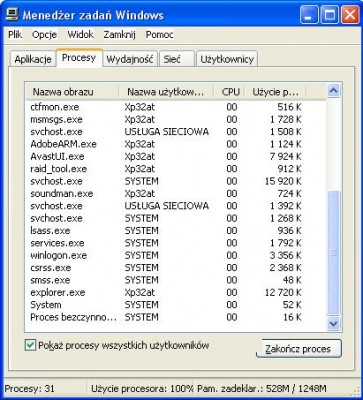Select the raid_tool.exe process row

tap(176, 169)
